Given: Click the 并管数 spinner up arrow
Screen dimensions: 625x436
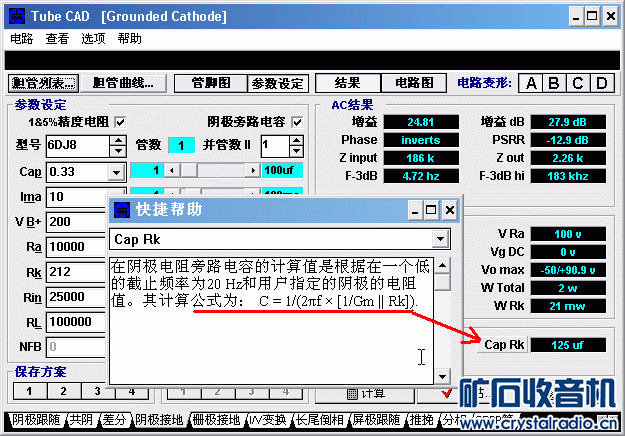Looking at the screenshot, I should pos(296,141).
